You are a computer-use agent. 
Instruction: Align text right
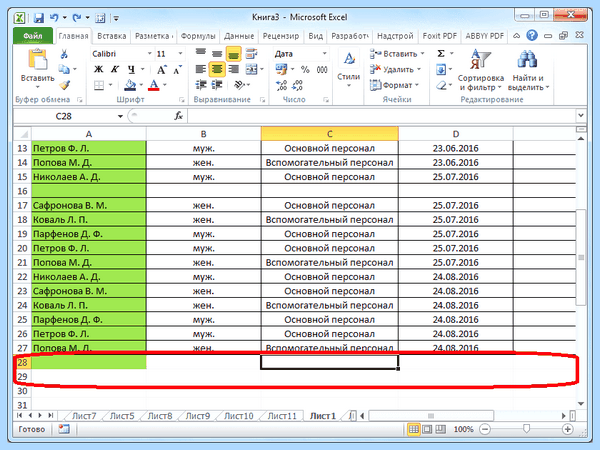(x=233, y=69)
